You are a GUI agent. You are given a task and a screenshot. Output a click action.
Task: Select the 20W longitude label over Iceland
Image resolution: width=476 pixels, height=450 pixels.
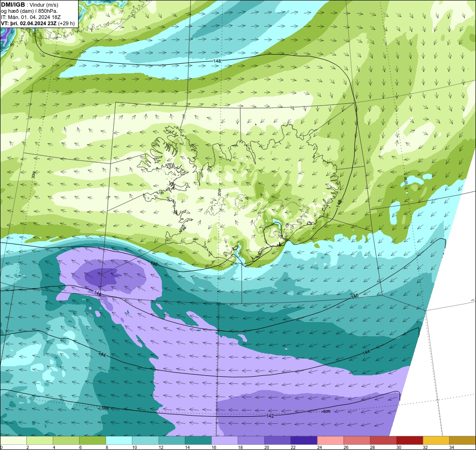coord(219,193)
